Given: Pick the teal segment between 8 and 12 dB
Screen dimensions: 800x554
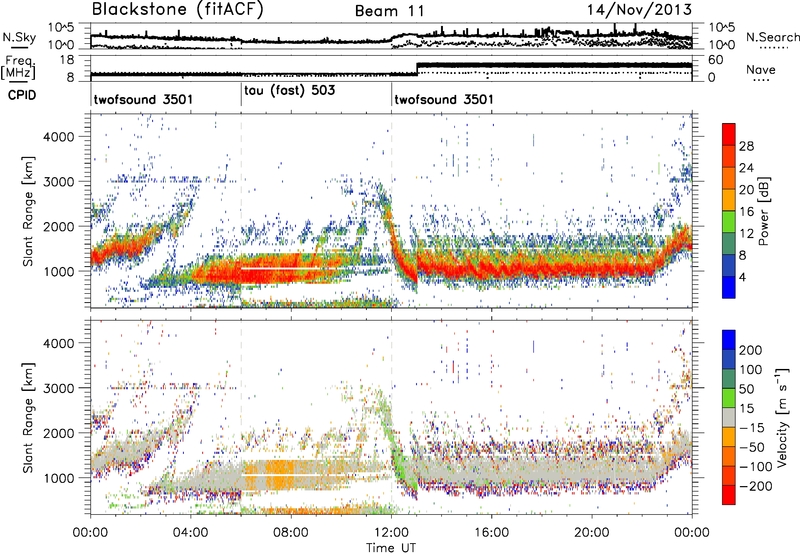Looking at the screenshot, I should [x=729, y=244].
